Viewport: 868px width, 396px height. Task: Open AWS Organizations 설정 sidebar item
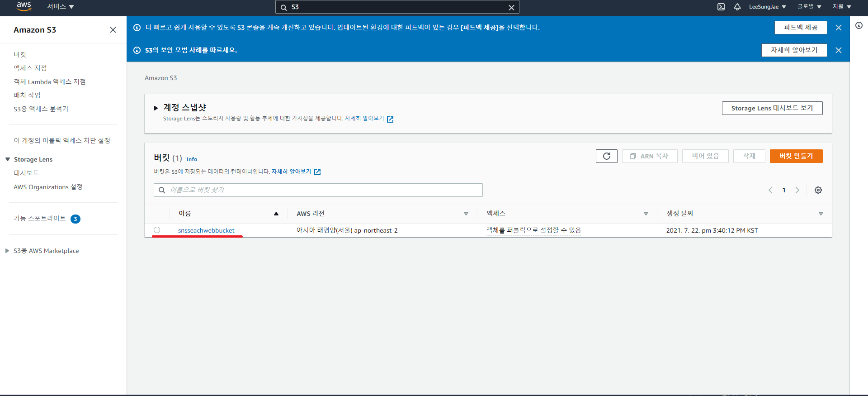click(48, 187)
